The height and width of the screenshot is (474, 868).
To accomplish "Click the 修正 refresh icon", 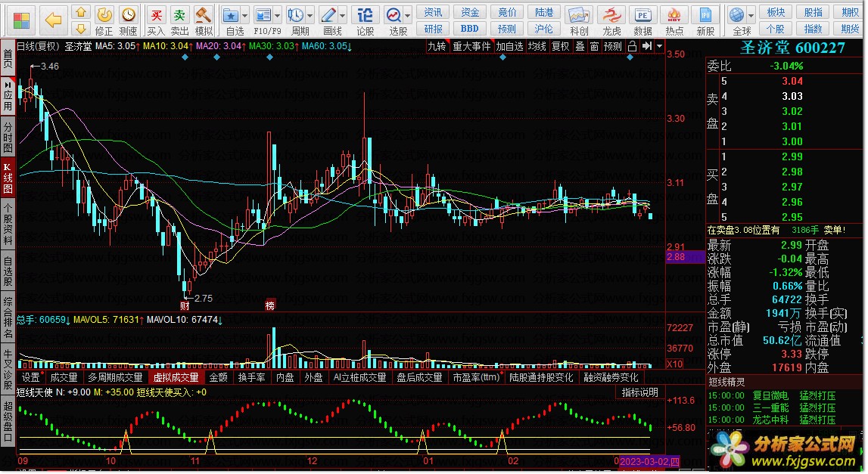I will click(104, 15).
